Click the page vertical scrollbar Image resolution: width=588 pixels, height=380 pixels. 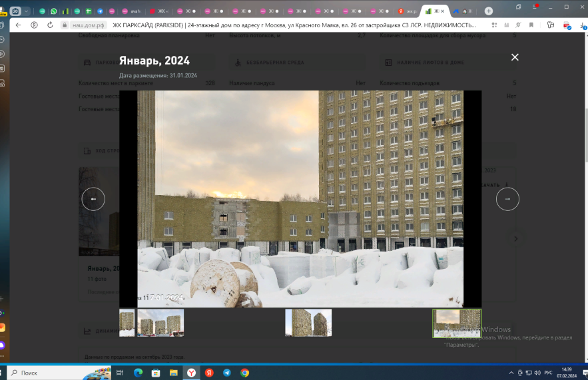(586, 135)
